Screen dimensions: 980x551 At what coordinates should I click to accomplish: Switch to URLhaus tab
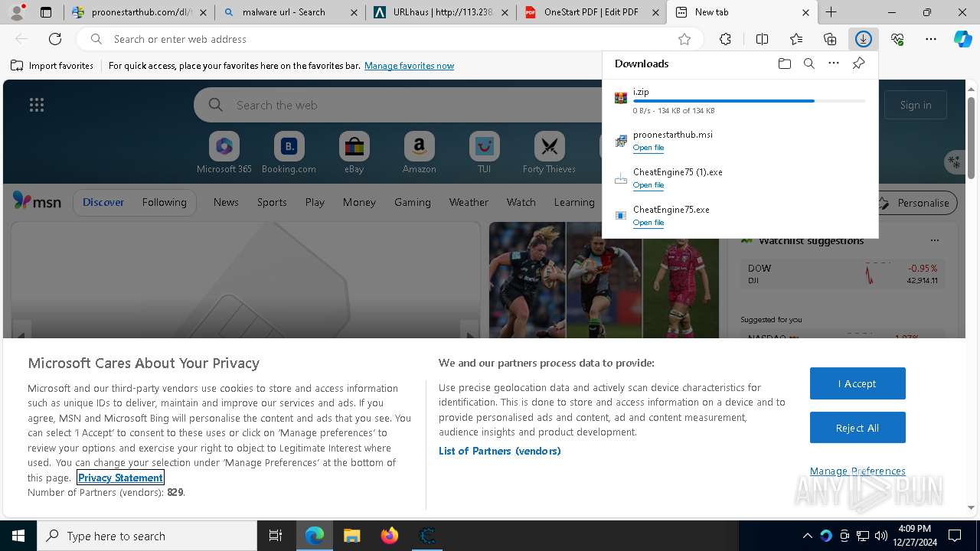(x=440, y=12)
